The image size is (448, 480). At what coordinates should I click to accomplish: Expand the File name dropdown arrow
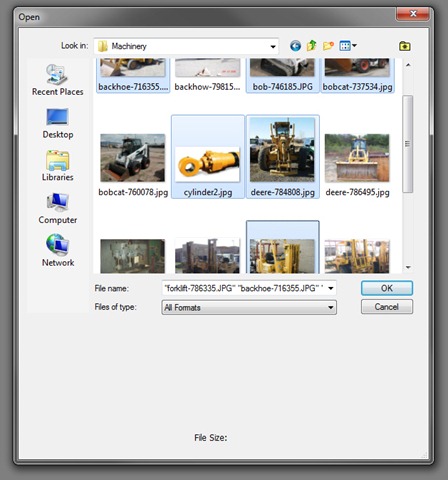[331, 288]
